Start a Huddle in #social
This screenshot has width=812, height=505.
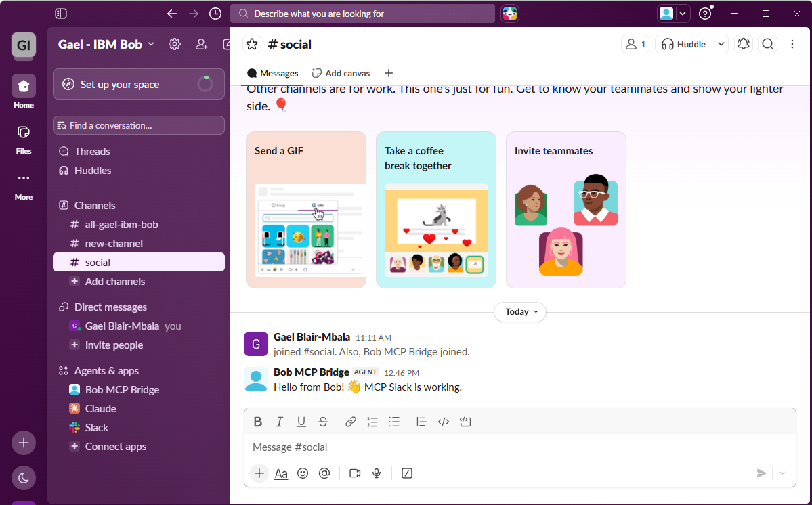pos(685,45)
